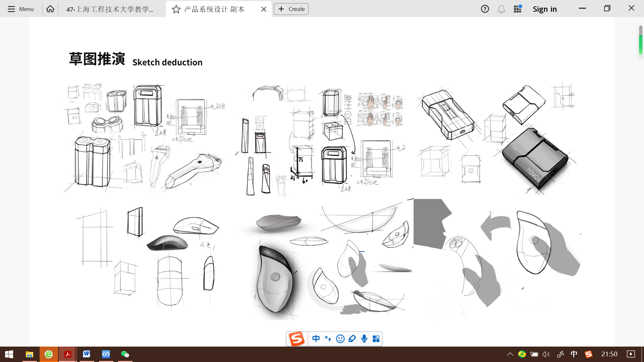
Task: Open the Menu hamburger button
Action: coord(20,9)
